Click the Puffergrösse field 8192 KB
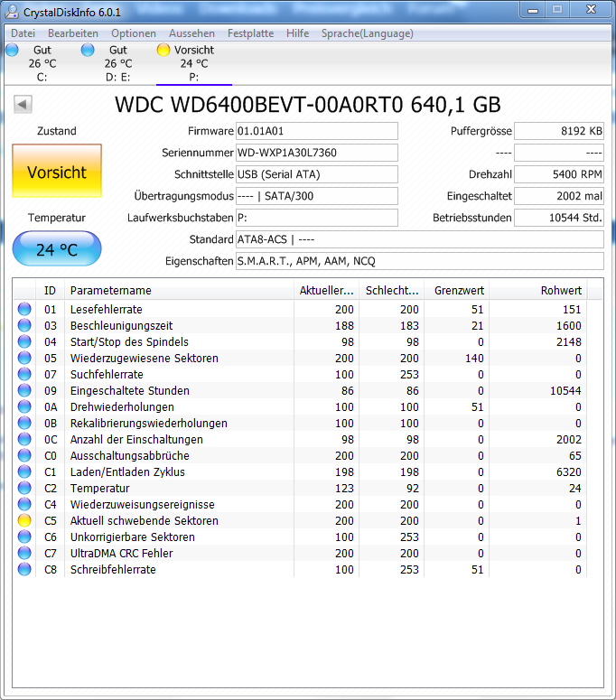The width and height of the screenshot is (616, 700). pos(559,131)
